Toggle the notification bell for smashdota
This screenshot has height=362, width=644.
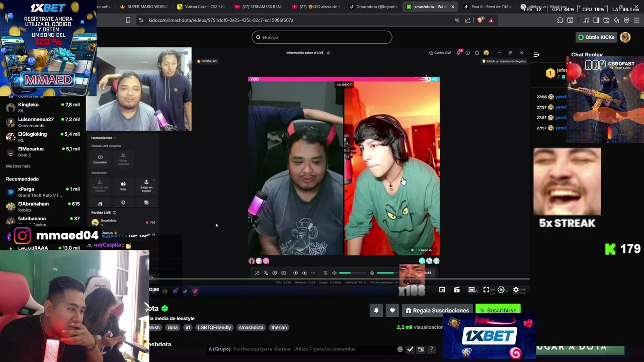point(376,310)
